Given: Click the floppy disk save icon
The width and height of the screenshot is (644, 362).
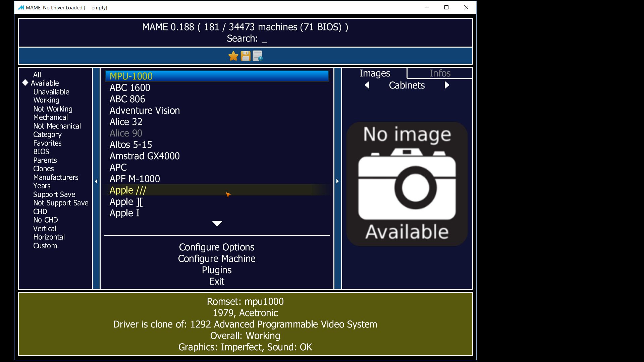Looking at the screenshot, I should click(246, 56).
